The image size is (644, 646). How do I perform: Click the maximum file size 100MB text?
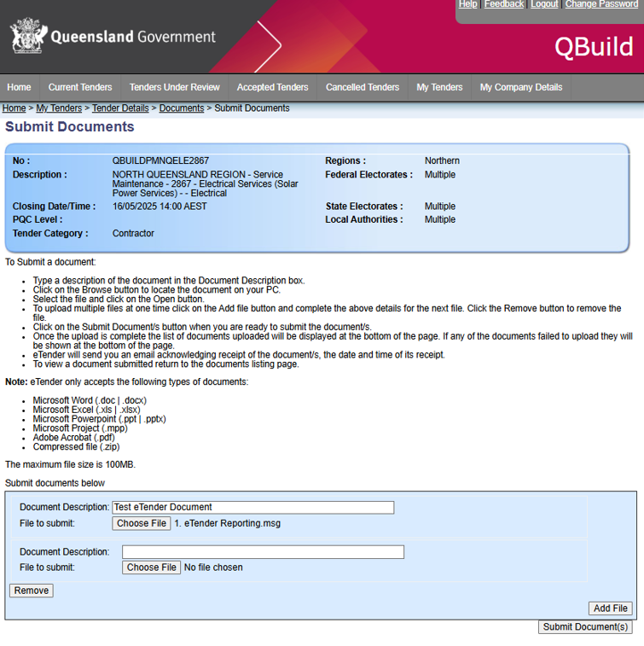[71, 464]
